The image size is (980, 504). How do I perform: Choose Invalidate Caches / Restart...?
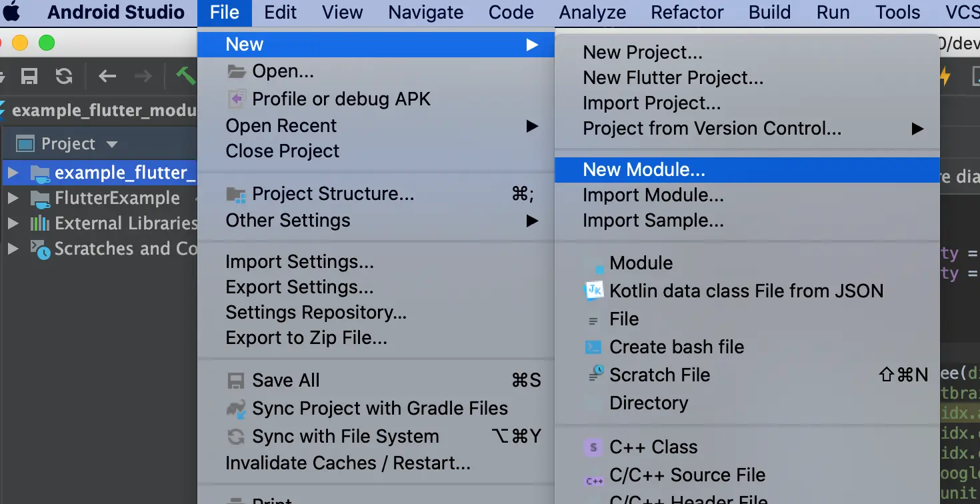coord(347,463)
